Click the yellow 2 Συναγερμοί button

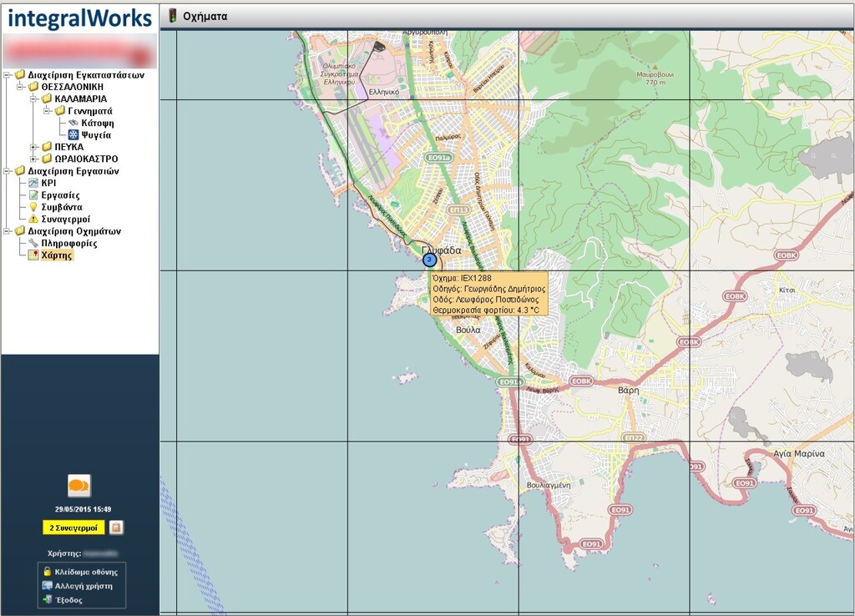(73, 528)
